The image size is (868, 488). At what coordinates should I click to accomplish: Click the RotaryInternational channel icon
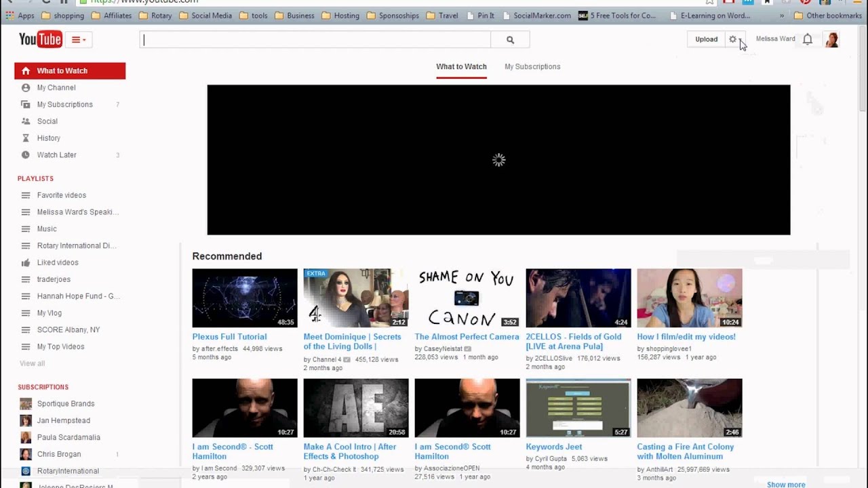point(26,471)
